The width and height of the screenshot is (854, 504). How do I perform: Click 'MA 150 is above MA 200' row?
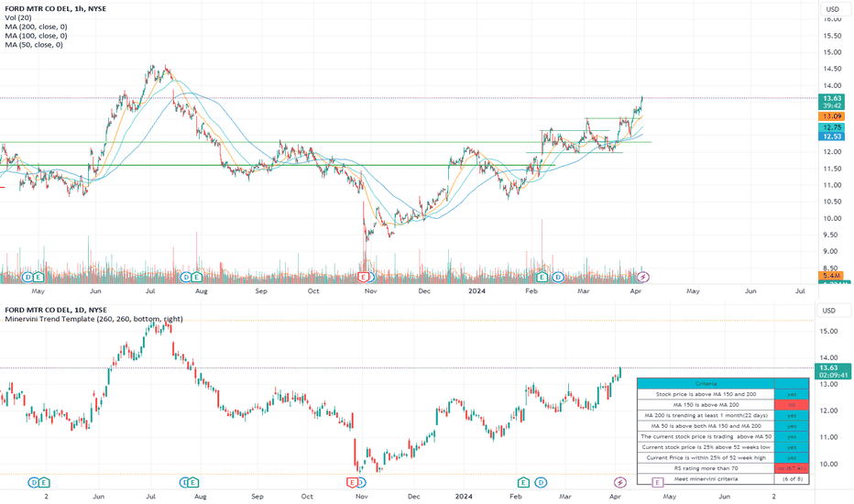click(706, 405)
